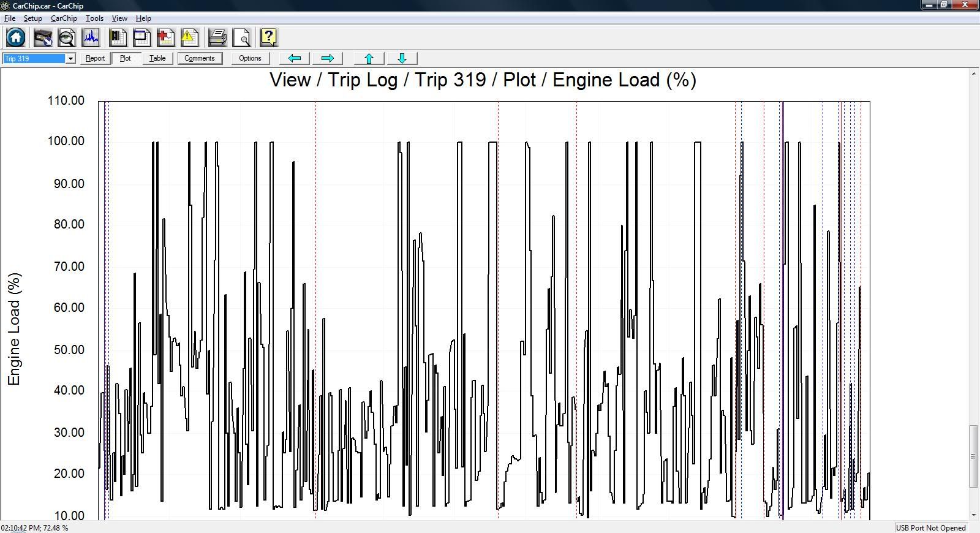Click the Options button

(x=250, y=58)
